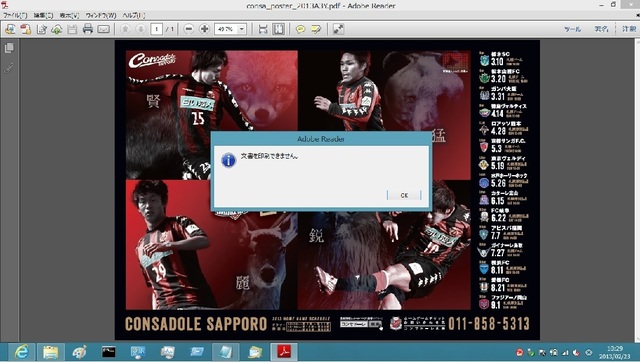Viewport: 640px width, 362px height.
Task: Click the zoom in plus icon
Action: coord(204,29)
